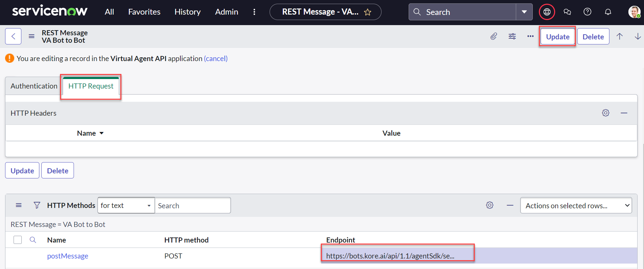Image resolution: width=644 pixels, height=269 pixels.
Task: Click the paperclip attachments icon
Action: coord(494,36)
